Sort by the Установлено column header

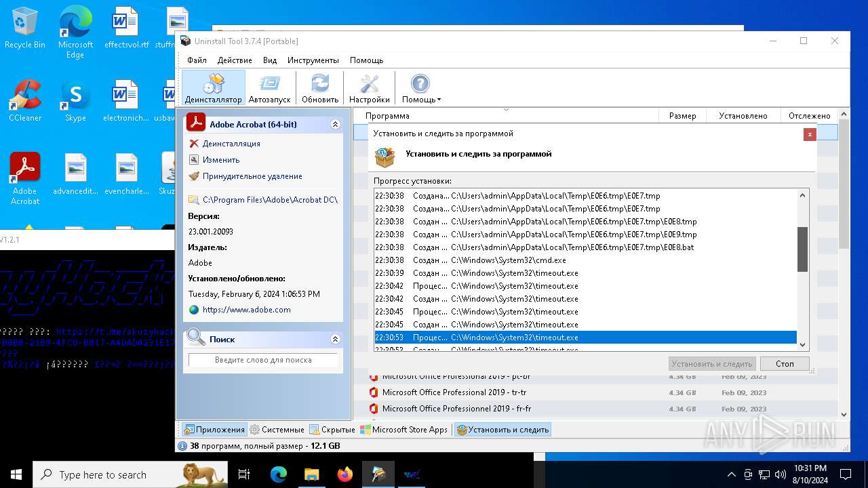(x=743, y=116)
